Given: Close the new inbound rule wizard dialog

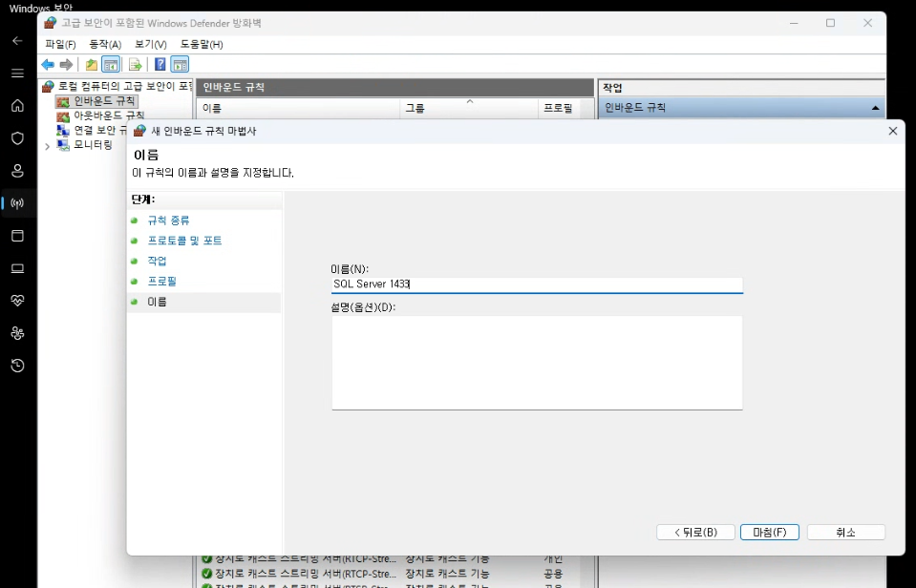Looking at the screenshot, I should (x=893, y=132).
